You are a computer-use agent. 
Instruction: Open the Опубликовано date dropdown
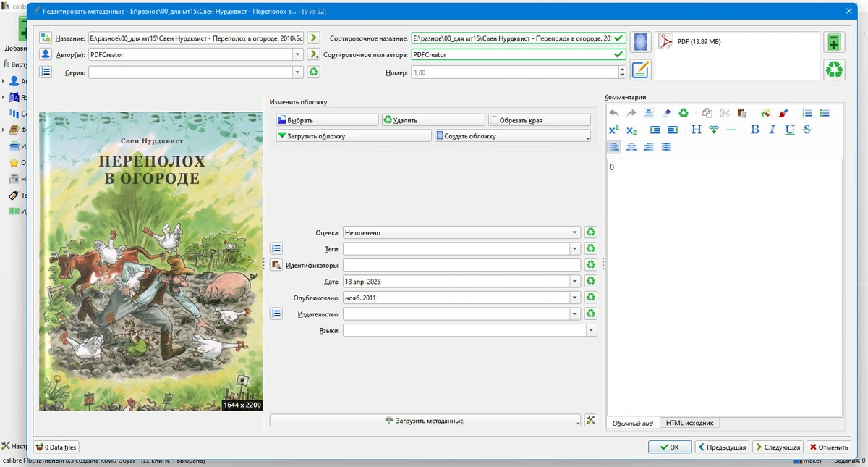point(575,298)
